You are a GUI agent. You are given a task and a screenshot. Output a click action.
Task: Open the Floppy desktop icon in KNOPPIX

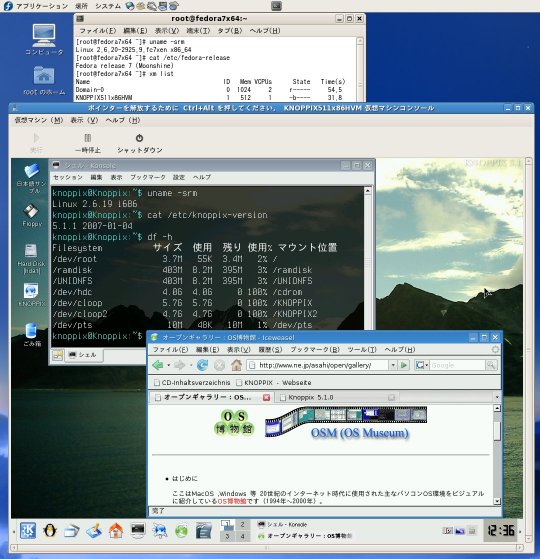tap(31, 211)
